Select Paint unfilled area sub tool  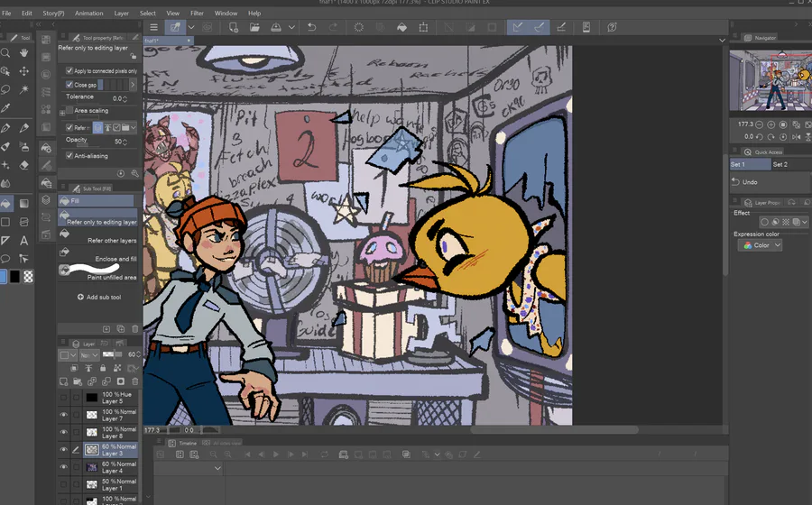(x=97, y=272)
